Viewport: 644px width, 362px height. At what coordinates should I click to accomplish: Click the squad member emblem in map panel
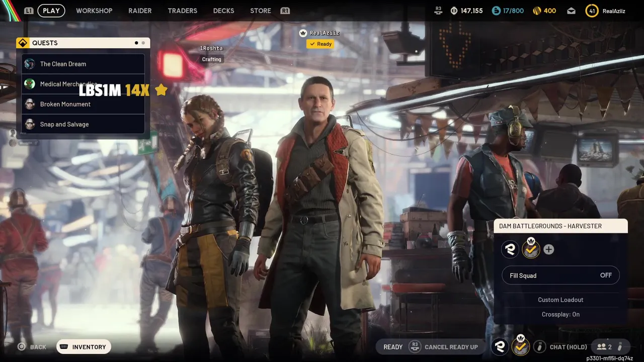coord(510,249)
